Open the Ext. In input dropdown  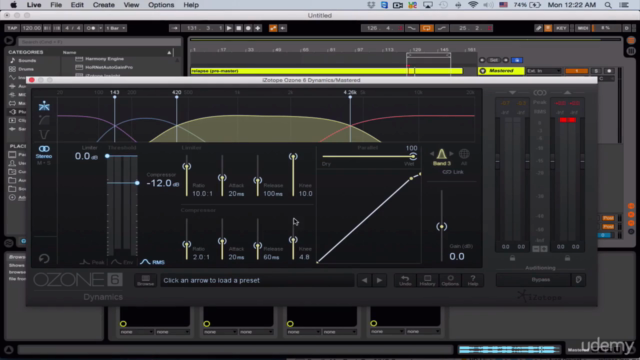[544, 71]
